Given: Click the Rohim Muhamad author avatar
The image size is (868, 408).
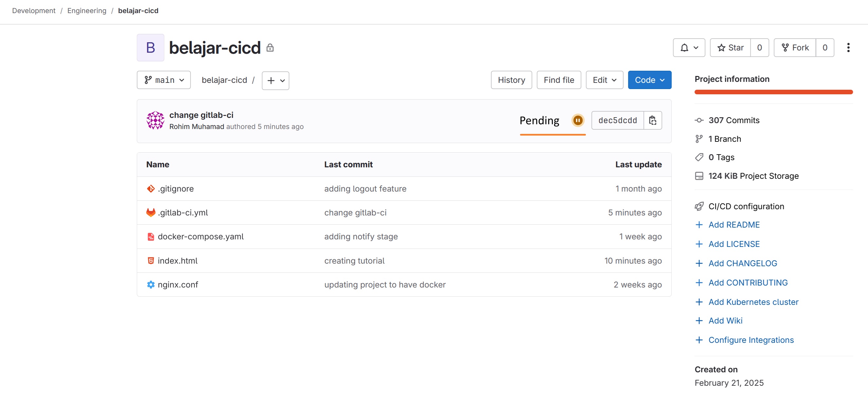Looking at the screenshot, I should [155, 121].
